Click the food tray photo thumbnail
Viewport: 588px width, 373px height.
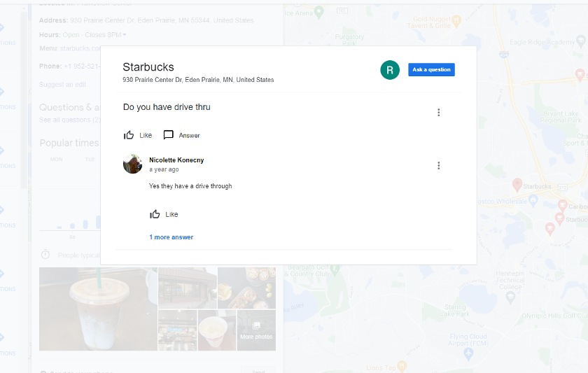point(246,288)
